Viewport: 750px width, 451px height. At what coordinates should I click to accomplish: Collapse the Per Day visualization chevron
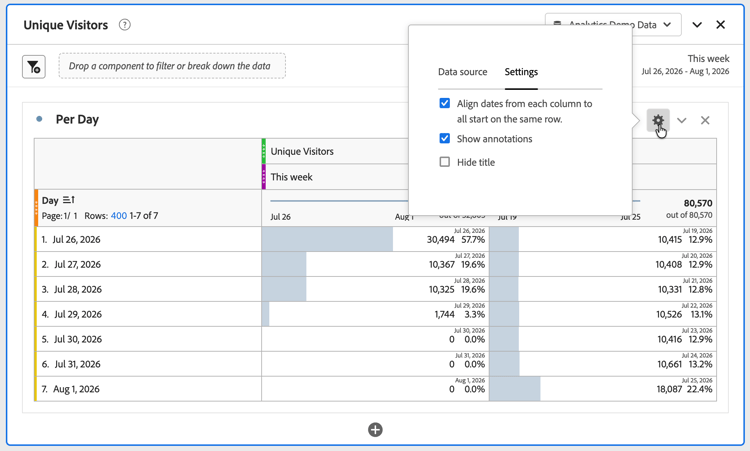[682, 120]
